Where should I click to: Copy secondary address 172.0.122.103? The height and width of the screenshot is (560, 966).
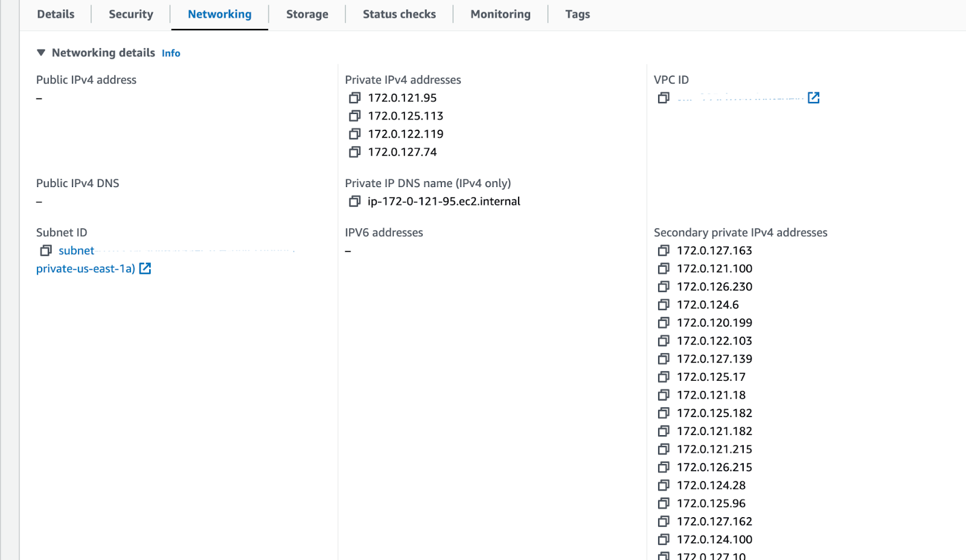[x=664, y=341]
